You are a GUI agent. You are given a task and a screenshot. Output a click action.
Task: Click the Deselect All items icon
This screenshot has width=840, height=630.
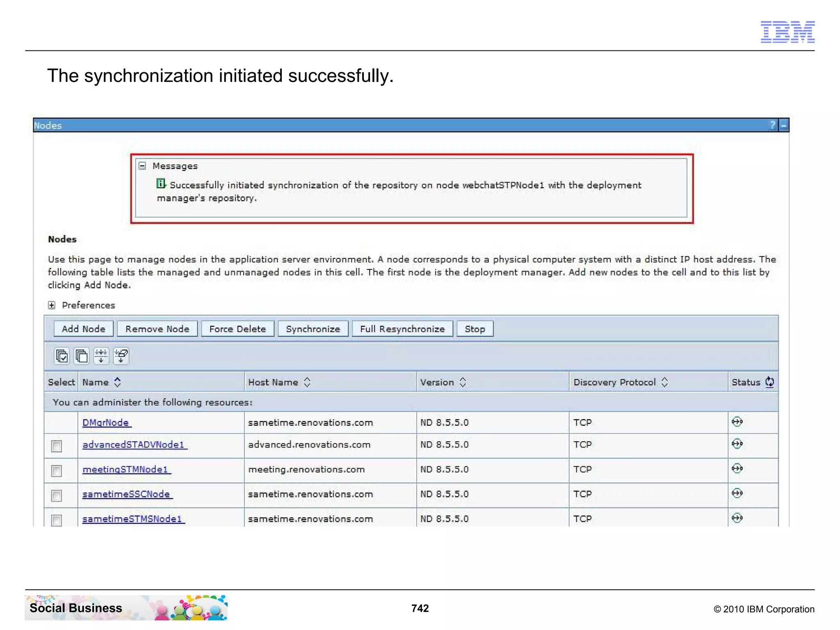[x=81, y=356]
